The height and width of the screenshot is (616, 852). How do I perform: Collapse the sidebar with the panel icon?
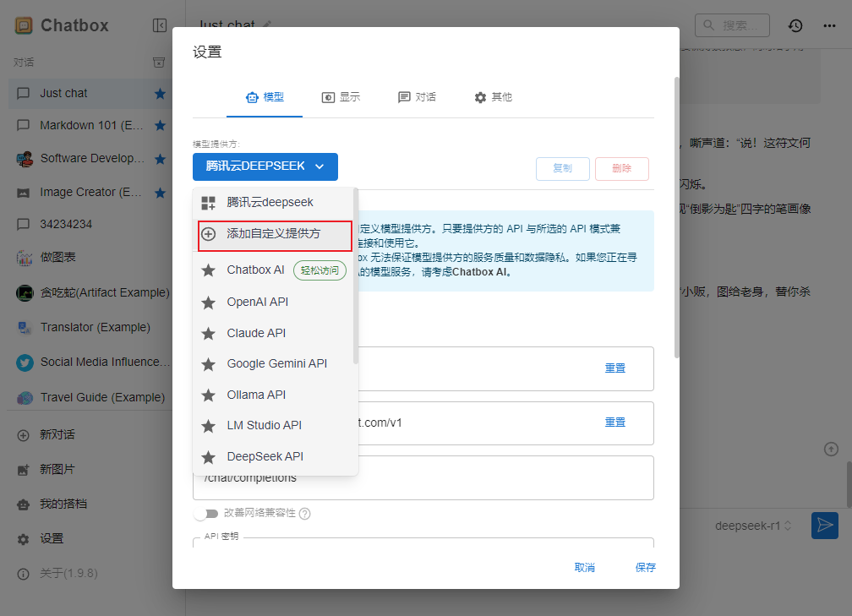(x=160, y=25)
